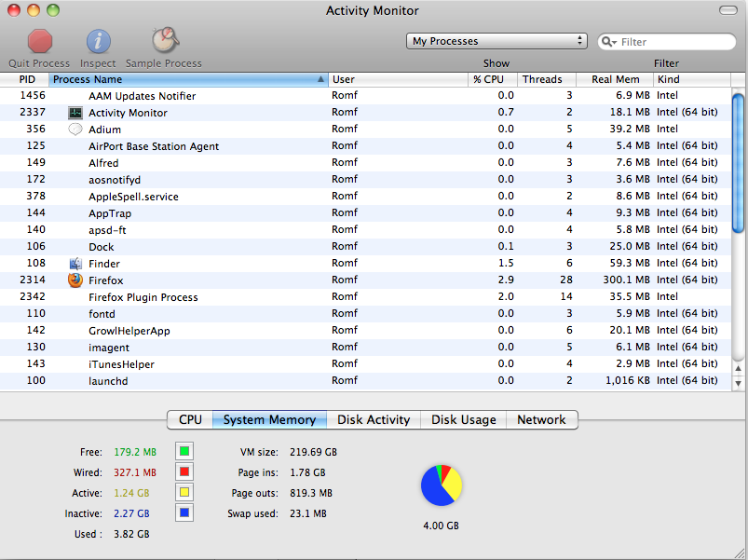Click the yellow Active memory color swatch
The image size is (748, 560).
(x=184, y=492)
